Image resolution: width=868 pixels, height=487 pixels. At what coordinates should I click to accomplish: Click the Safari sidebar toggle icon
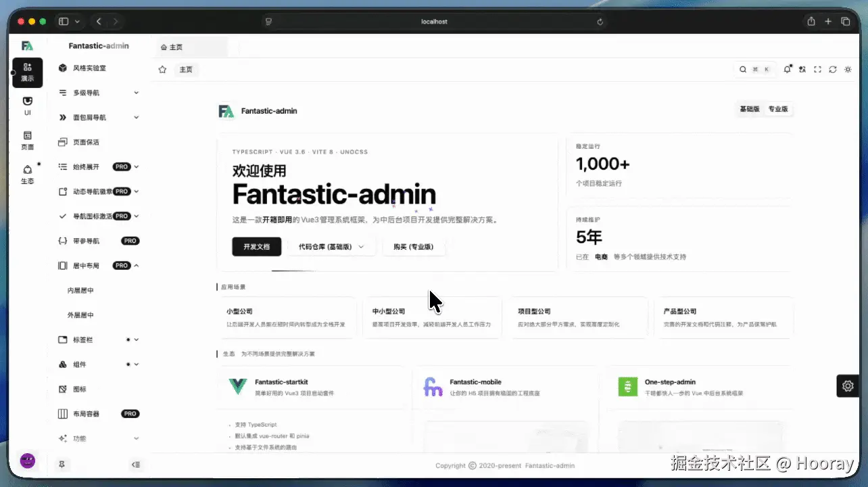coord(64,22)
